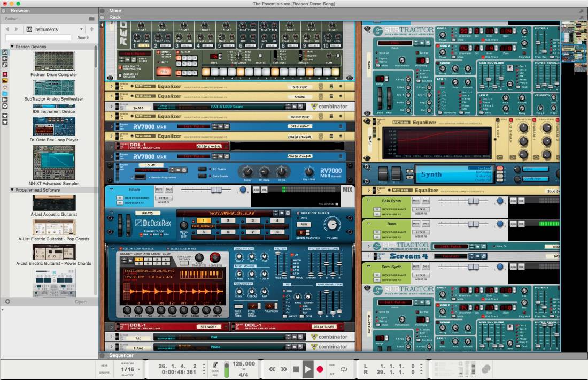The image size is (588, 380).
Task: Click the save patch icon on Bass SubTractor
Action: (484, 246)
